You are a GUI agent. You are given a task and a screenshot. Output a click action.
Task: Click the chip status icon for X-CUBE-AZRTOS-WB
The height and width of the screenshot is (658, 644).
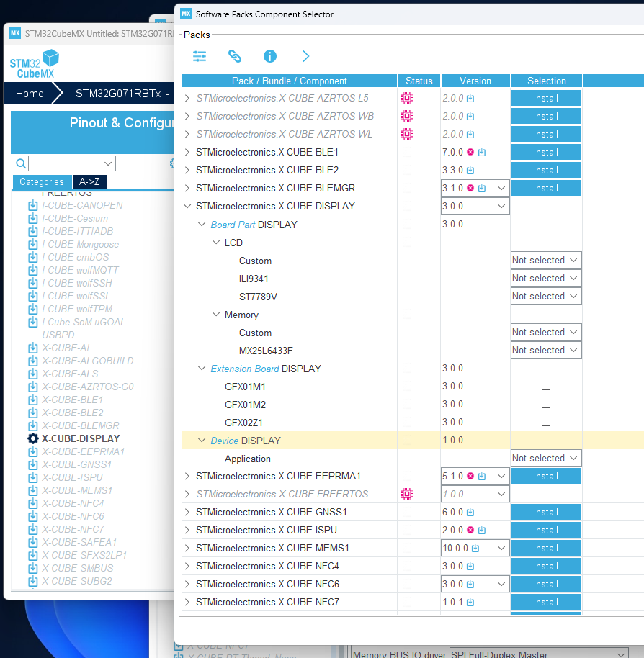[x=407, y=116]
